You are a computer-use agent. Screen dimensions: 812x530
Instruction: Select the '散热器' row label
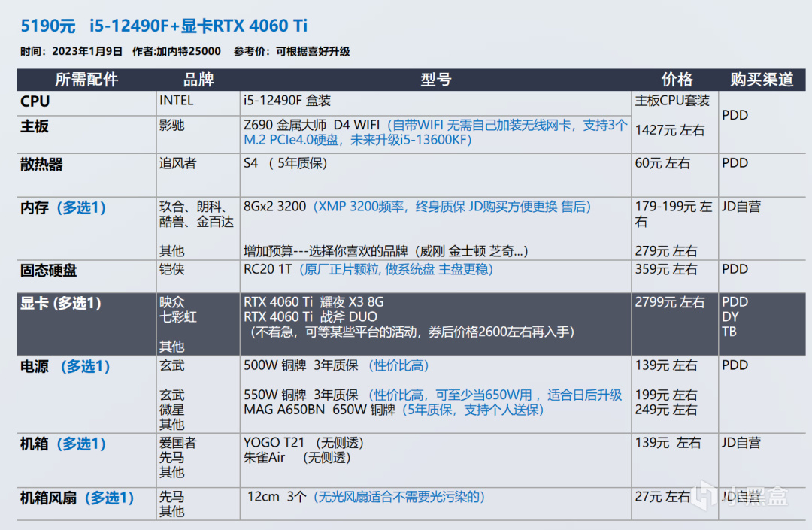[x=41, y=164]
